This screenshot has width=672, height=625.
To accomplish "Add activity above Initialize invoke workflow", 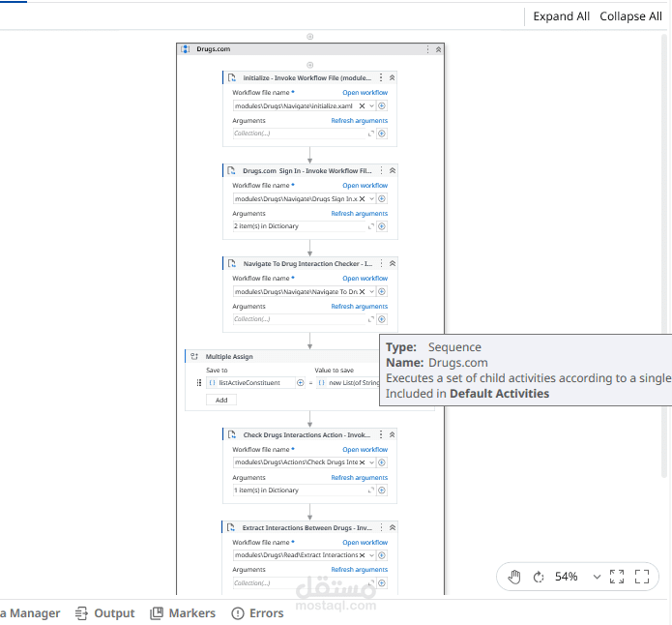I will [x=309, y=65].
